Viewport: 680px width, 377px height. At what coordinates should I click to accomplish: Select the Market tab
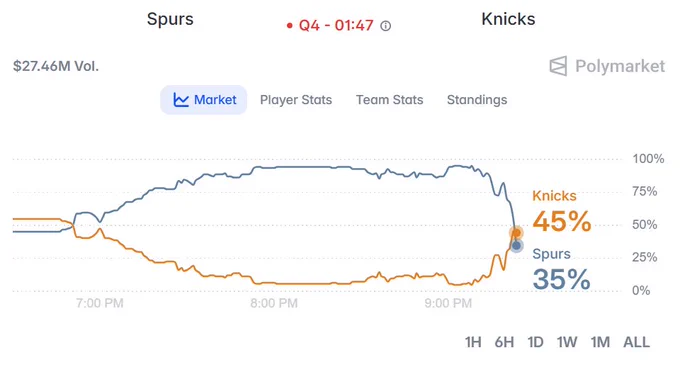pos(204,100)
